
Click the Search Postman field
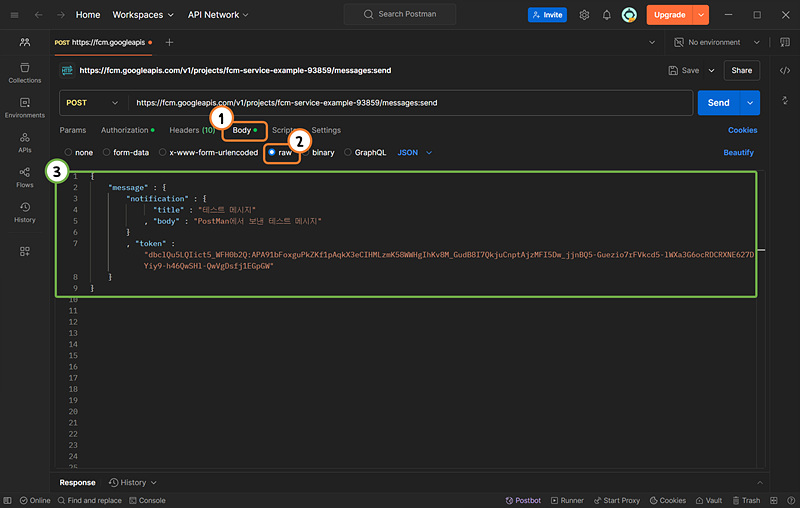coord(400,14)
